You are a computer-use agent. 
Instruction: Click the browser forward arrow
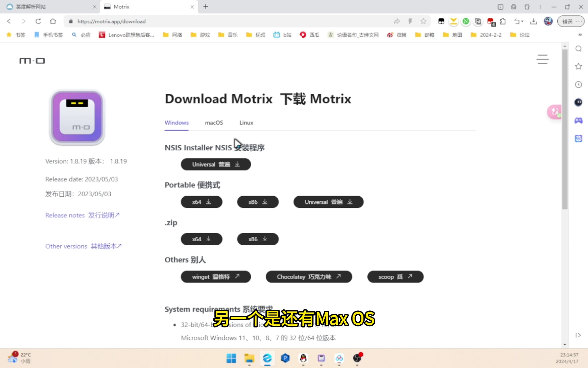point(23,21)
